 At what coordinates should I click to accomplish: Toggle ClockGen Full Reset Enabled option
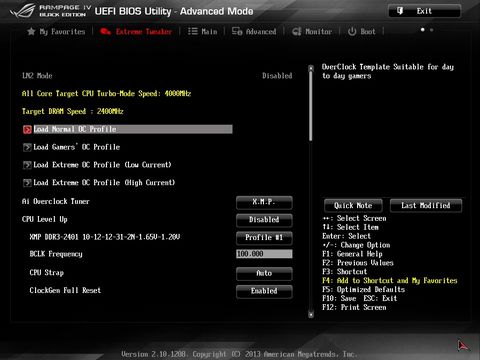(264, 291)
